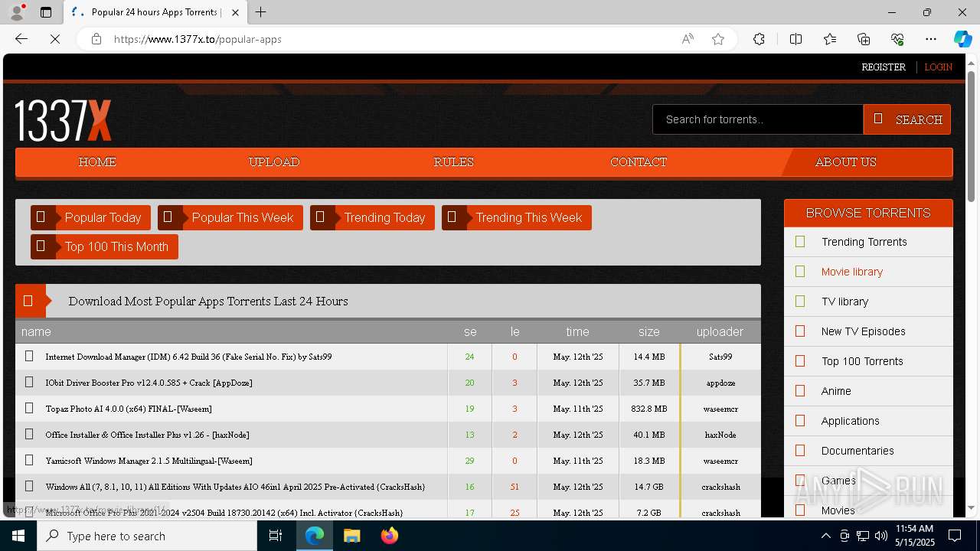
Task: Open the ABOUT US menu item
Action: point(846,162)
